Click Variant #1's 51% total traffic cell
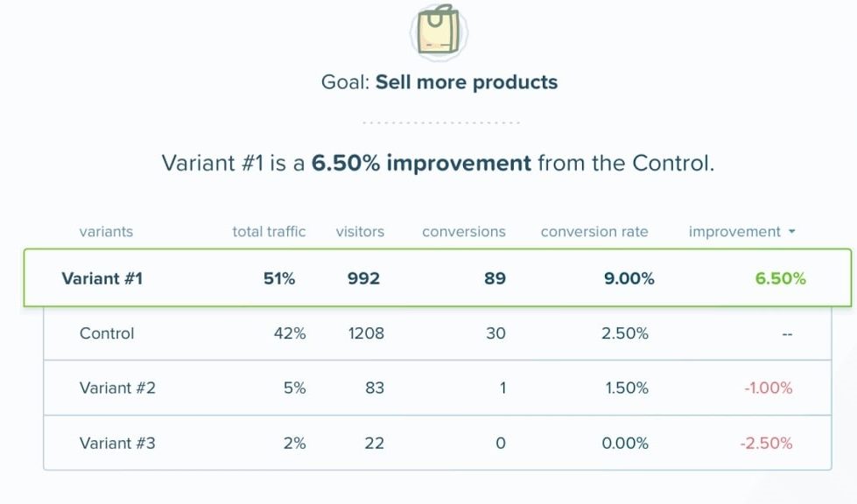This screenshot has height=504, width=857. point(279,279)
